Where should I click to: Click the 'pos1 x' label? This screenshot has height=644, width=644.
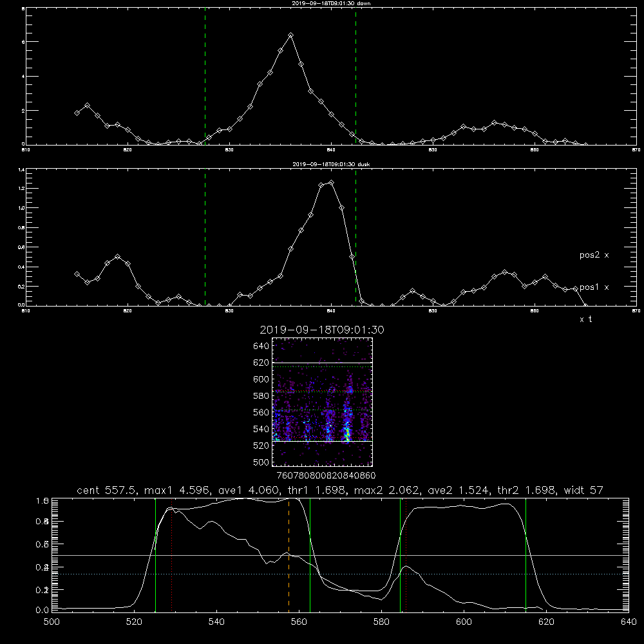pyautogui.click(x=594, y=287)
